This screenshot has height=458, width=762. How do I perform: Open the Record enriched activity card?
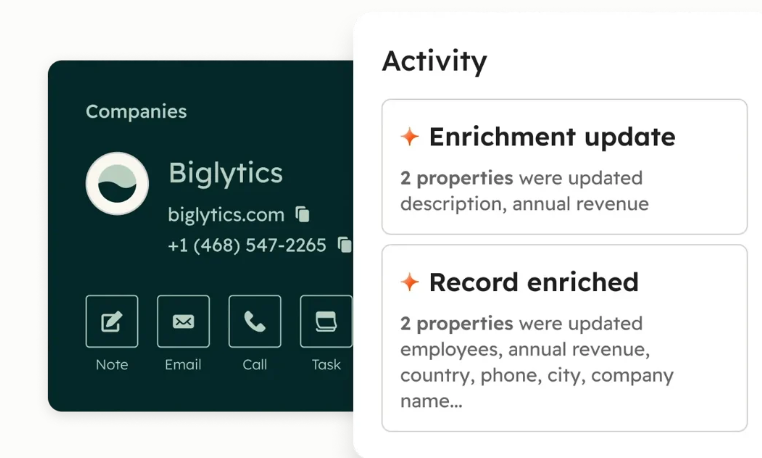tap(564, 338)
